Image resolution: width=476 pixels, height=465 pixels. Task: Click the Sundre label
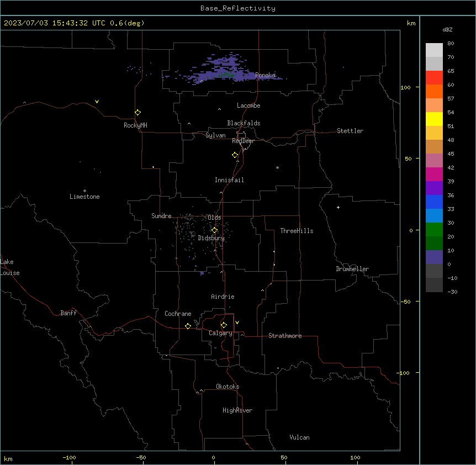click(x=161, y=216)
